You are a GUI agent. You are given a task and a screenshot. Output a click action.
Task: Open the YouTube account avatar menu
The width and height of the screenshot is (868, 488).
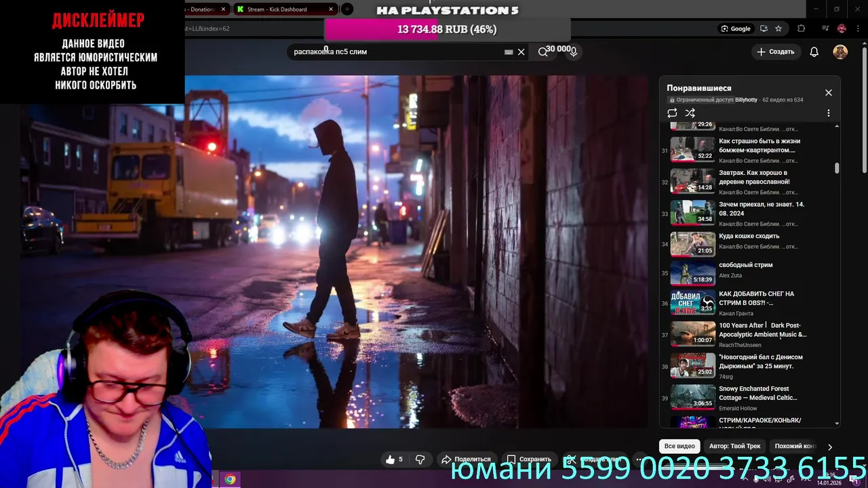(x=840, y=52)
